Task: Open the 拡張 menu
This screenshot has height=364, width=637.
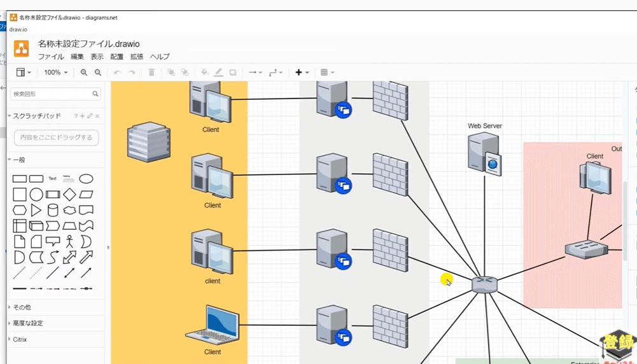Action: pyautogui.click(x=137, y=57)
